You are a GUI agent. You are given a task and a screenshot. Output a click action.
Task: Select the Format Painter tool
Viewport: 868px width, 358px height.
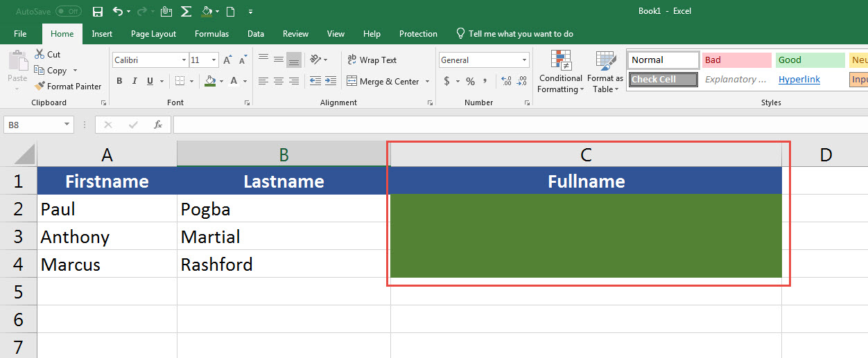click(68, 87)
